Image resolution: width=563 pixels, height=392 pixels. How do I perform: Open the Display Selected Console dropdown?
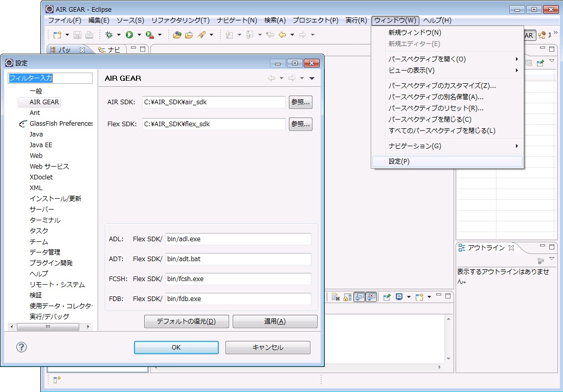409,297
